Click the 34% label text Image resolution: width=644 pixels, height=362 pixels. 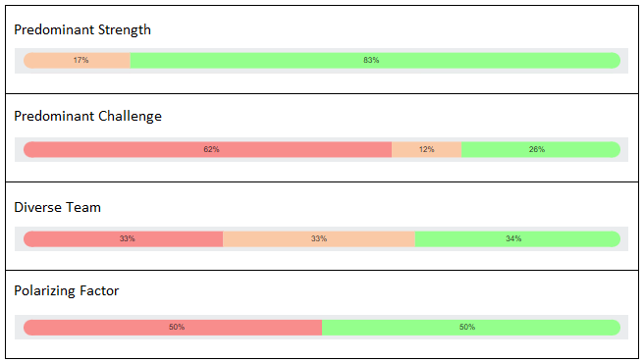click(x=513, y=238)
